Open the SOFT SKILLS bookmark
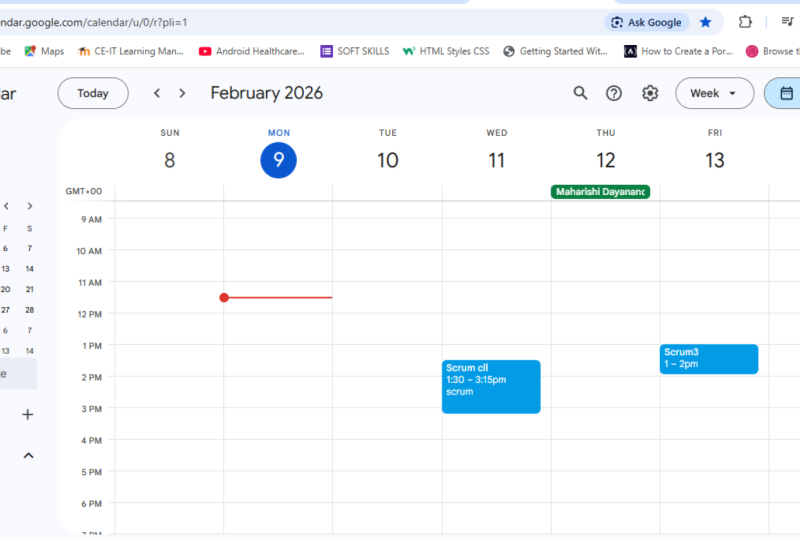This screenshot has width=800, height=540. (355, 51)
